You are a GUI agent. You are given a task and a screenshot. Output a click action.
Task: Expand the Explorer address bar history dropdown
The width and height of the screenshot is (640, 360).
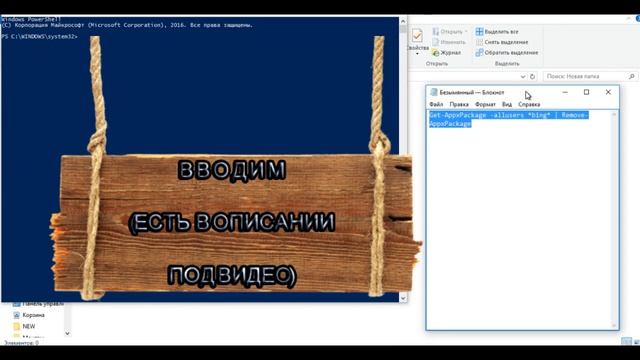pos(523,76)
